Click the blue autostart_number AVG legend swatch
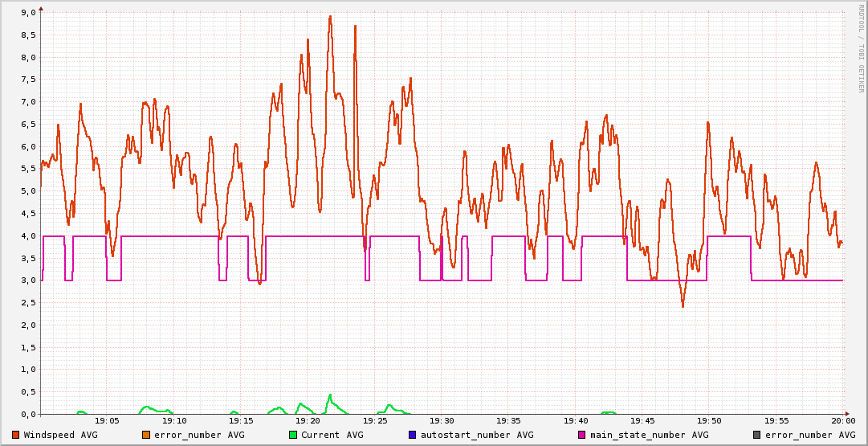The image size is (868, 446). pyautogui.click(x=413, y=435)
